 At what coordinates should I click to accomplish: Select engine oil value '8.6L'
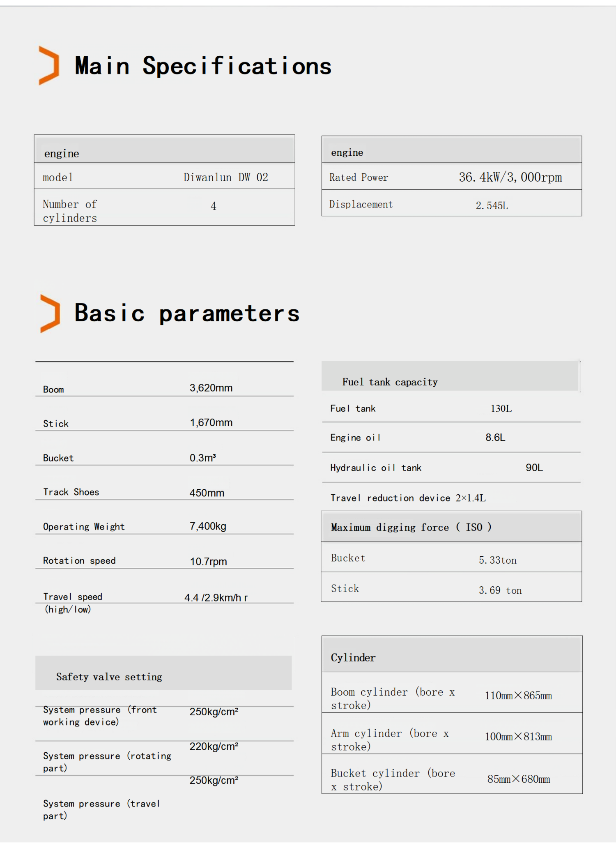coord(495,437)
